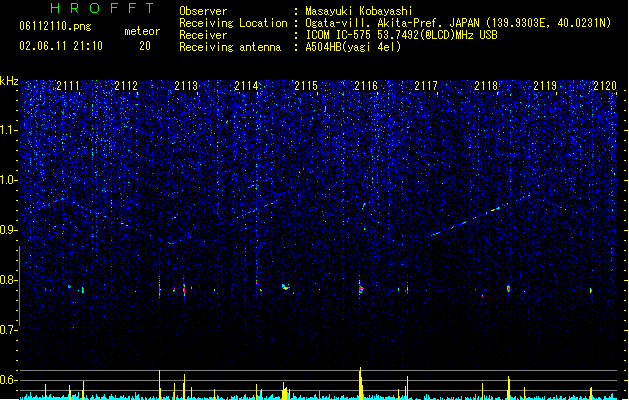Click the 0.9 kHz frequency label
The height and width of the screenshot is (400, 629).
pyautogui.click(x=9, y=230)
